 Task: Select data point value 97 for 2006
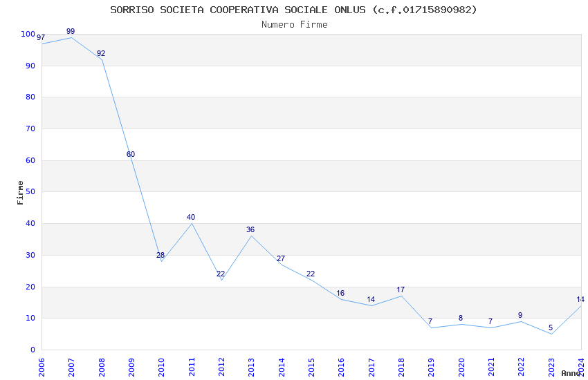(41, 38)
